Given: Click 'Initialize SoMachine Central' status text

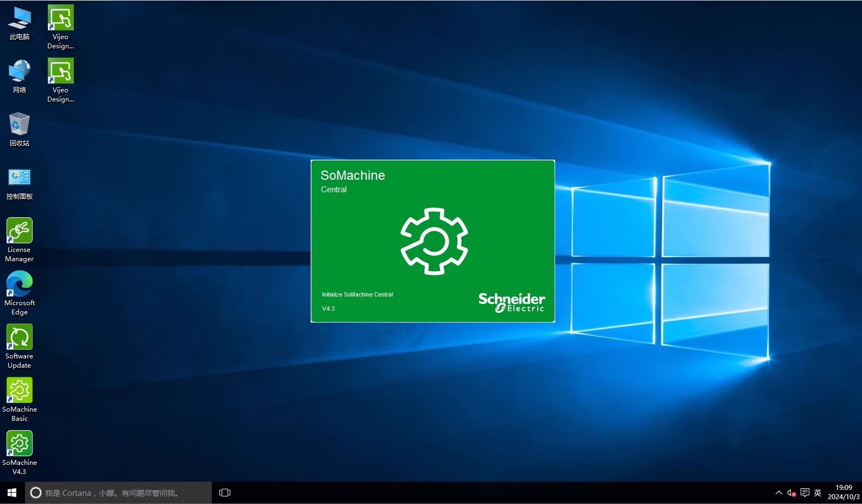Looking at the screenshot, I should 357,294.
